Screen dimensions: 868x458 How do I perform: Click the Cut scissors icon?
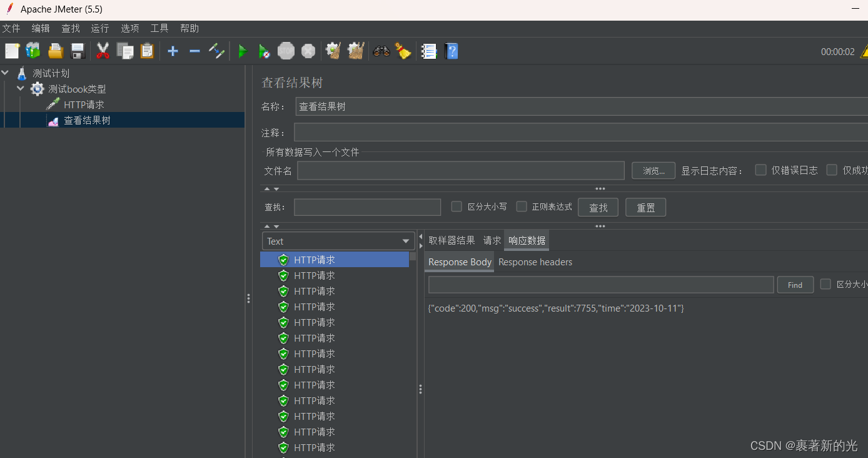pyautogui.click(x=103, y=51)
